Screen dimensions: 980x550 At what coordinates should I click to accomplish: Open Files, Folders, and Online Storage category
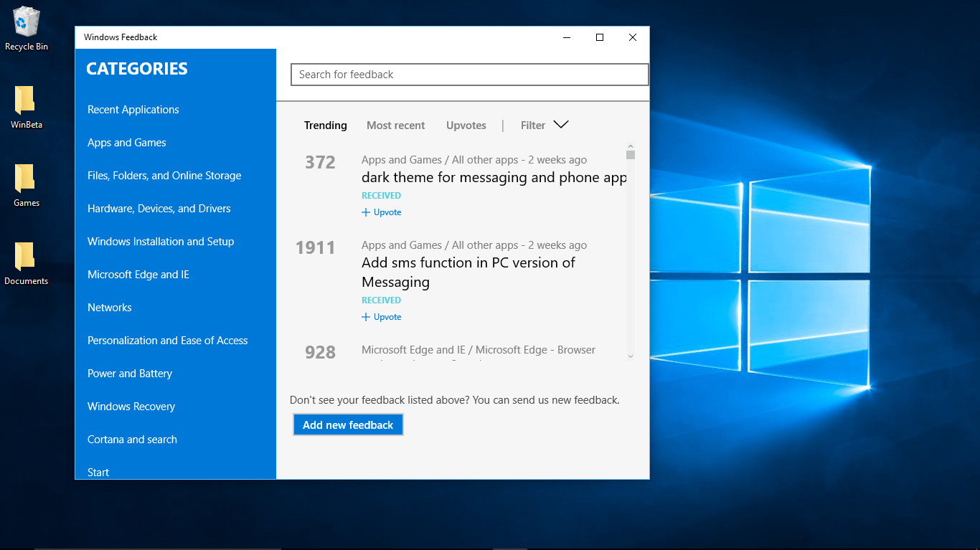(x=164, y=176)
